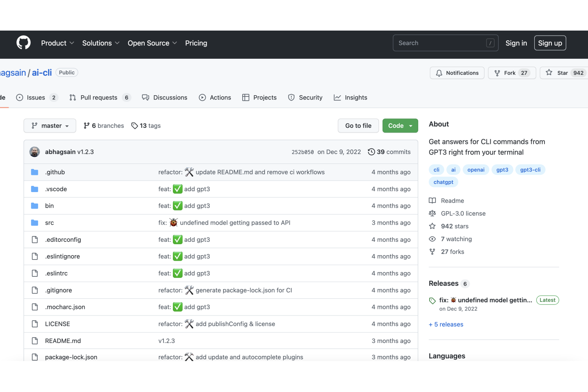Screen dimensions: 588x392
Task: Open the green Code dropdown
Action: tap(400, 126)
